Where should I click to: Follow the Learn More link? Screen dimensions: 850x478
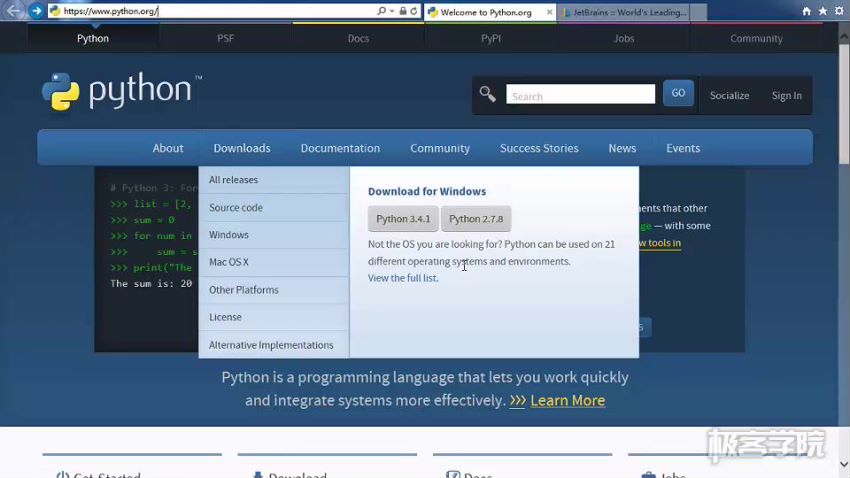[x=568, y=401]
